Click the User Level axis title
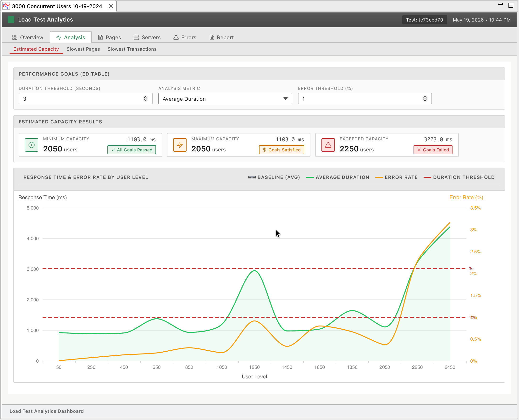 coord(254,376)
